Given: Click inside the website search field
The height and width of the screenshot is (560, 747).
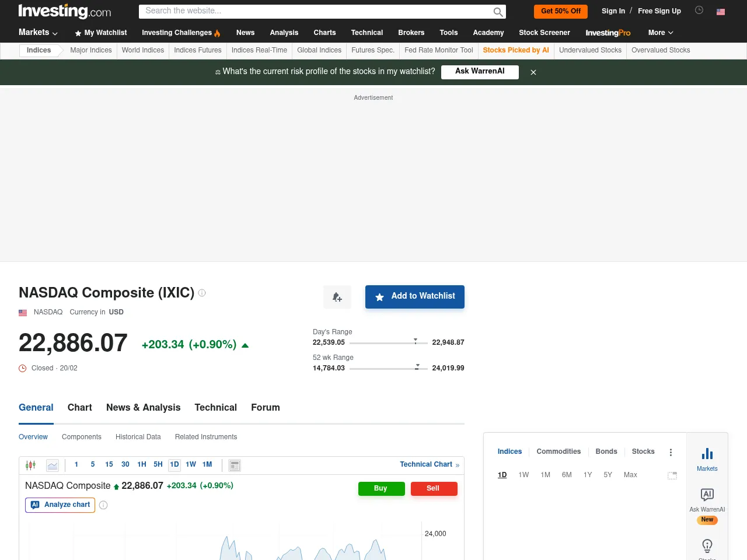Looking at the screenshot, I should pos(321,11).
